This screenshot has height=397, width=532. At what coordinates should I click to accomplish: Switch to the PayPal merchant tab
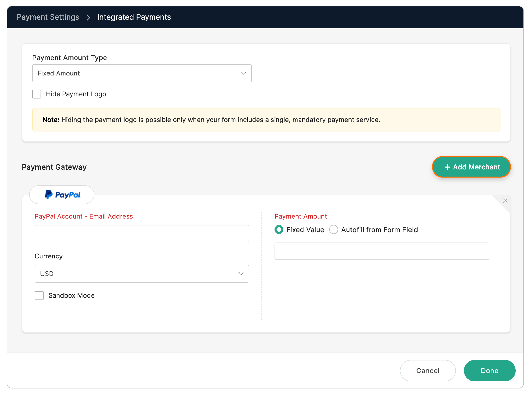click(x=62, y=195)
